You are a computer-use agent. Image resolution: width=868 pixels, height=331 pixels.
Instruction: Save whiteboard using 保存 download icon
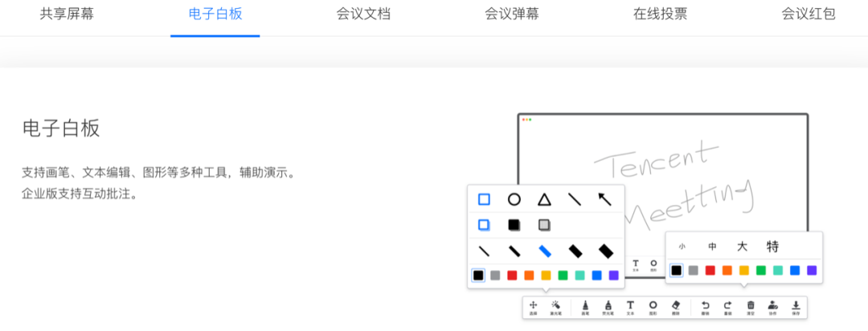pos(796,307)
